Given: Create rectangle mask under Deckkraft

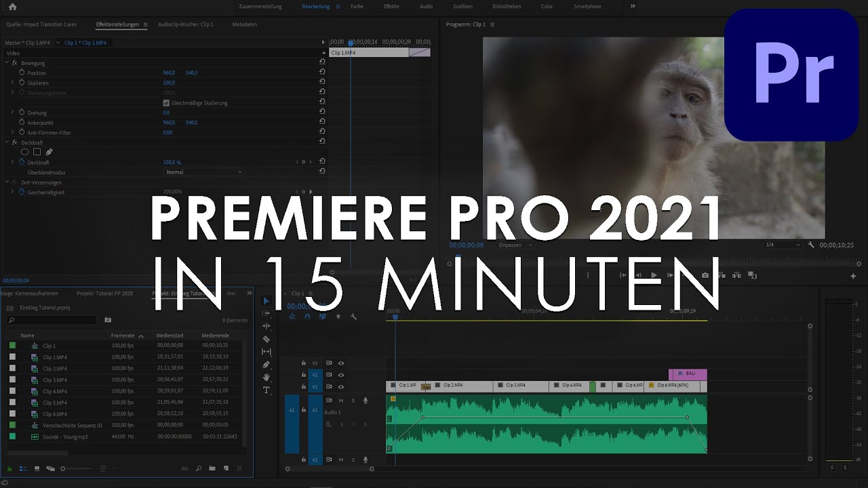Looking at the screenshot, I should tap(37, 152).
